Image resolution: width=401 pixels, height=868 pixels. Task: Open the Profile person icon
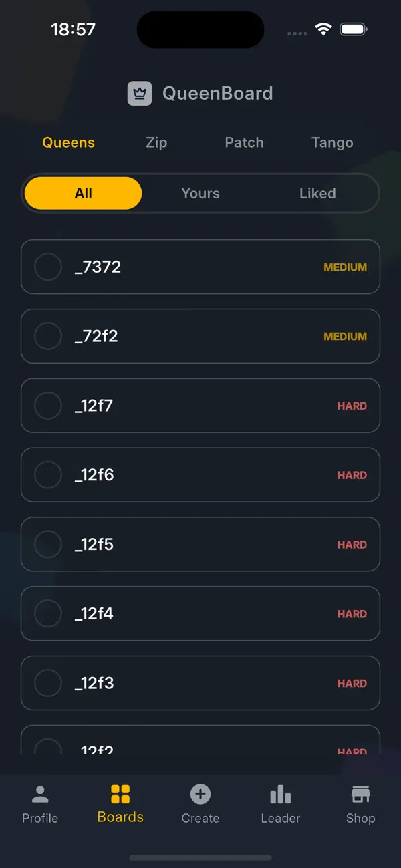[x=40, y=794]
